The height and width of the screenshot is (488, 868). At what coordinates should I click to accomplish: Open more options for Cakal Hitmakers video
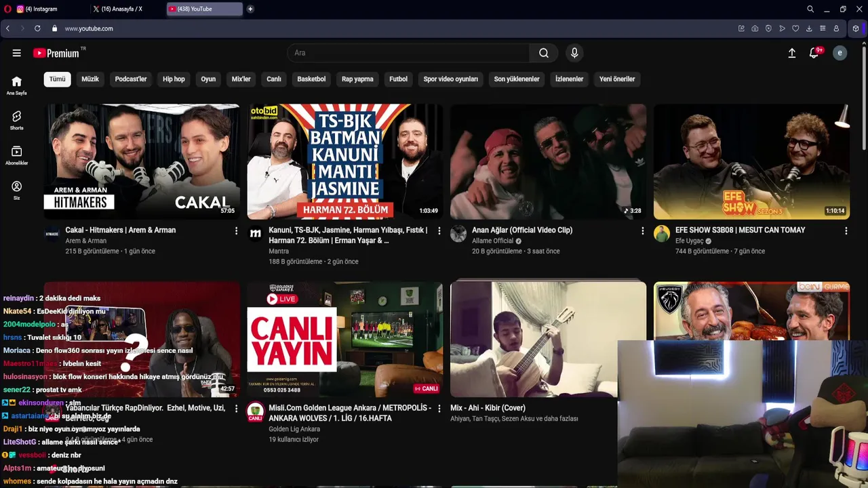pyautogui.click(x=236, y=231)
